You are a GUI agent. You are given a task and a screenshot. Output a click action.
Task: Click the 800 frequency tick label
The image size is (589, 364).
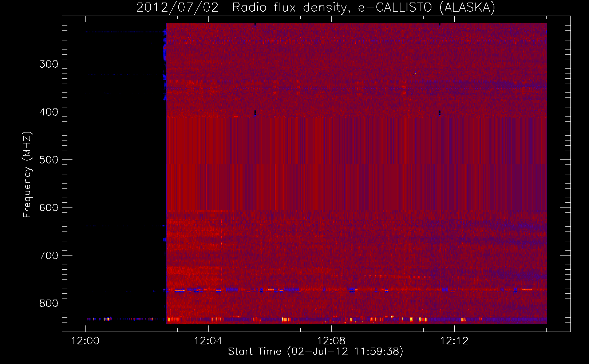tap(49, 304)
